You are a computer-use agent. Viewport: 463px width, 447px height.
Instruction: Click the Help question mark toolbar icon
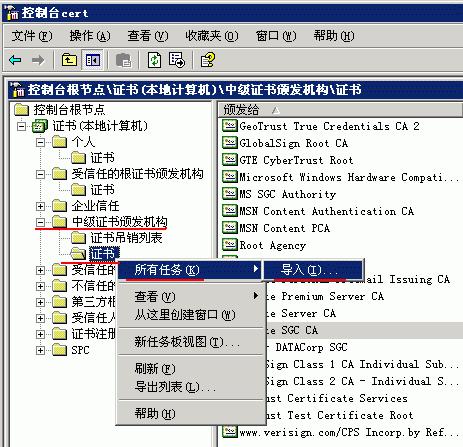click(208, 60)
